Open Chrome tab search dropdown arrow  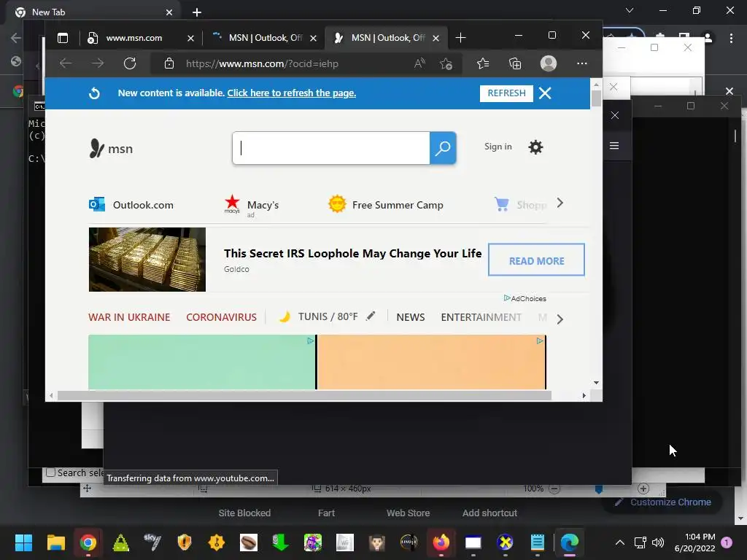tap(630, 10)
